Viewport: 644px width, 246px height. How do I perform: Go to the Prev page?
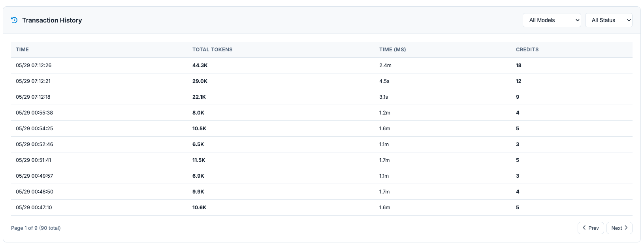[x=591, y=228]
